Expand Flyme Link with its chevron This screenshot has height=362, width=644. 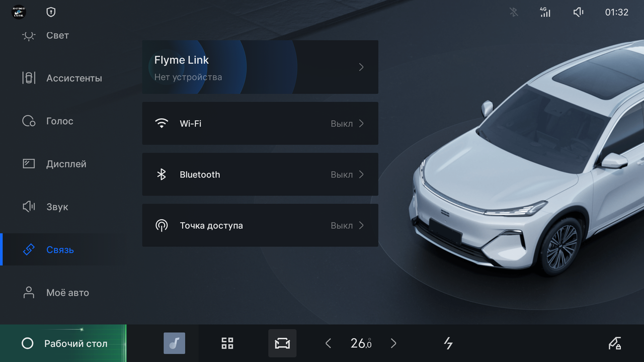point(361,67)
